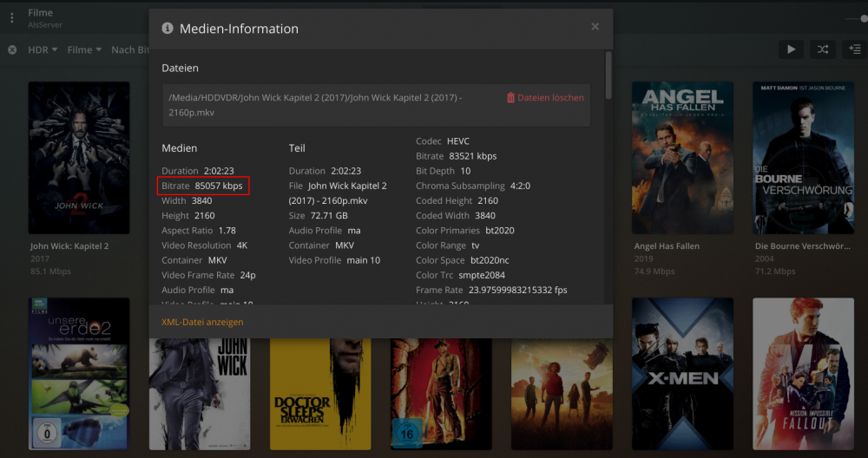Click the Dateien löschen button
Image resolution: width=868 pixels, height=458 pixels.
pyautogui.click(x=545, y=98)
